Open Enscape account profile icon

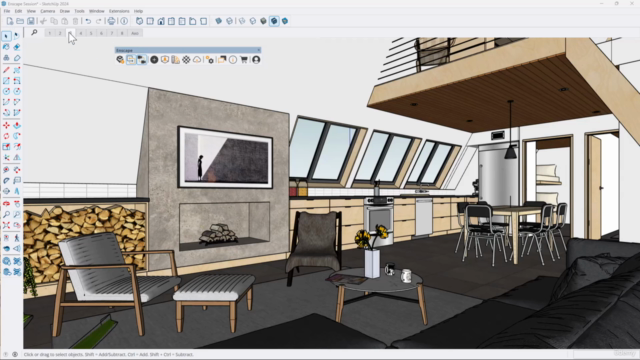(x=256, y=60)
